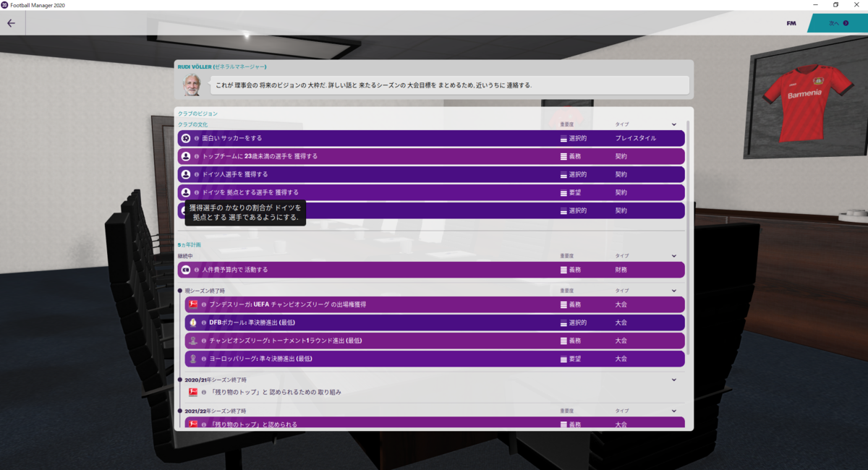
Task: Collapse the 現シーズン終了時 section chevron
Action: (674, 291)
